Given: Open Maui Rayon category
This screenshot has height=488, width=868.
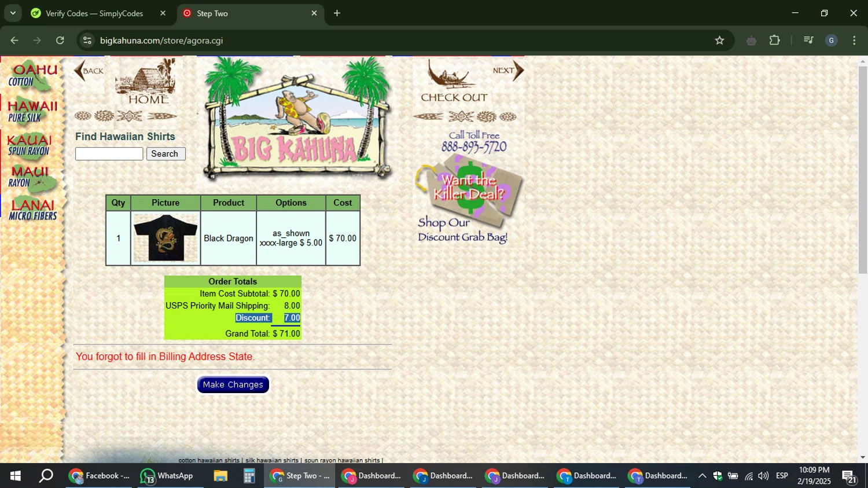Looking at the screenshot, I should (32, 178).
